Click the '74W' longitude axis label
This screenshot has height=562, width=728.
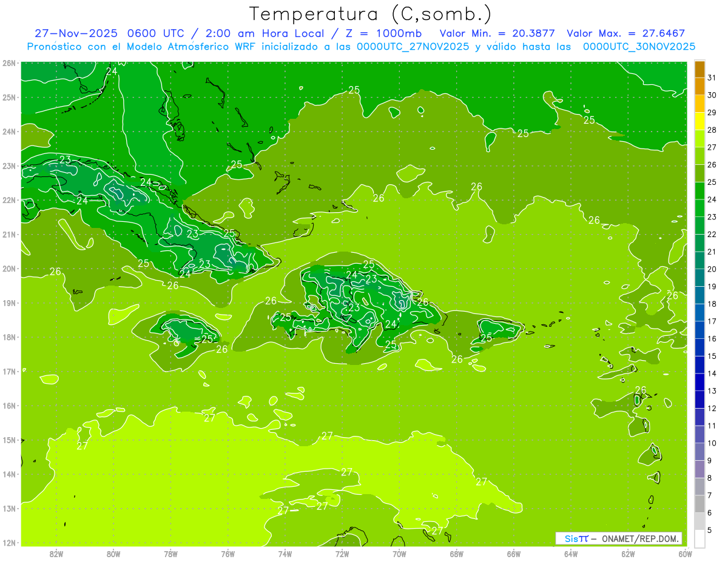(x=285, y=553)
